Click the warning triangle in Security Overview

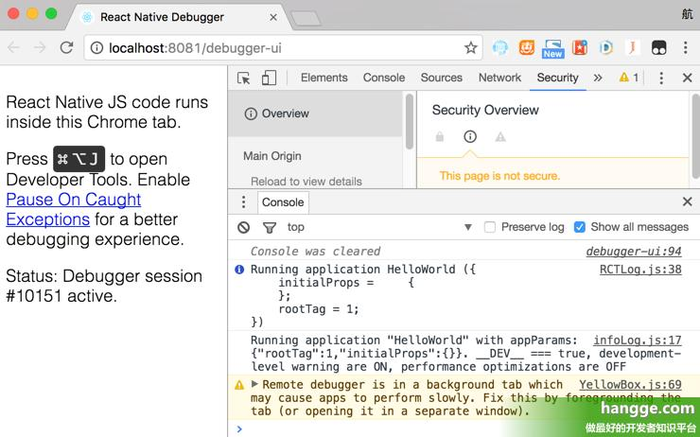click(500, 137)
